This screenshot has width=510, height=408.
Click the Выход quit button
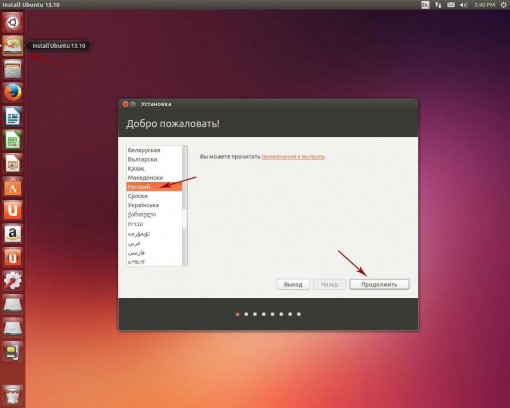pos(293,284)
